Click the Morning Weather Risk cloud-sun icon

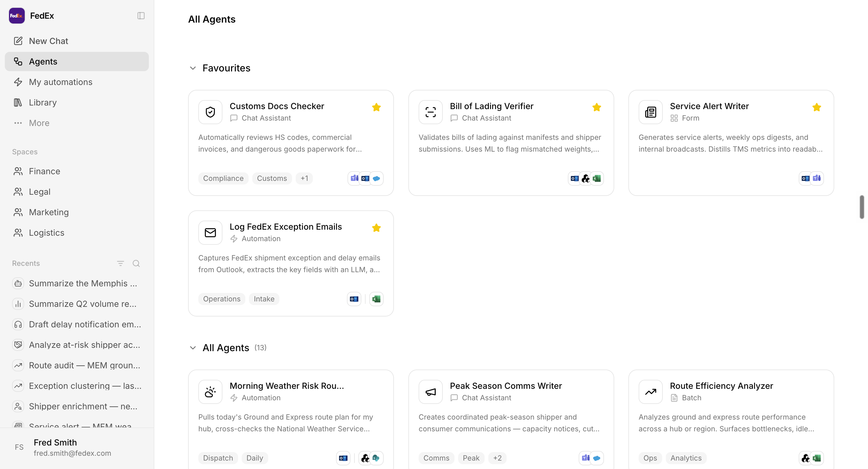(210, 392)
